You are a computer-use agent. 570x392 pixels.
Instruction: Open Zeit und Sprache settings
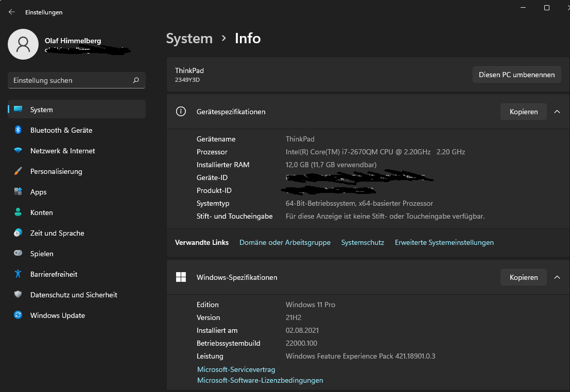click(x=77, y=233)
